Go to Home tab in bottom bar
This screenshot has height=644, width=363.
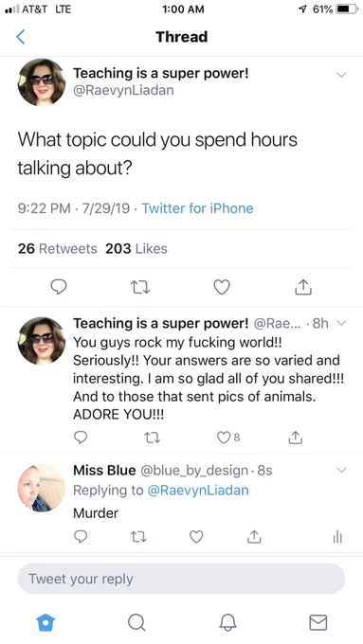pos(45,622)
